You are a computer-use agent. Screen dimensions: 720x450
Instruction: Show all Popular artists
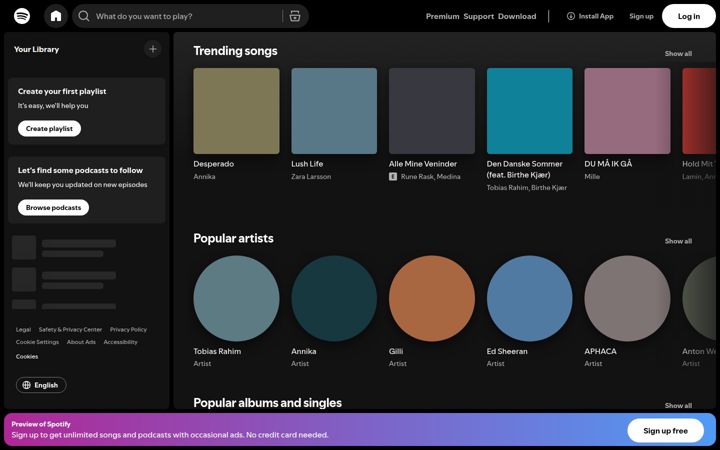tap(678, 241)
